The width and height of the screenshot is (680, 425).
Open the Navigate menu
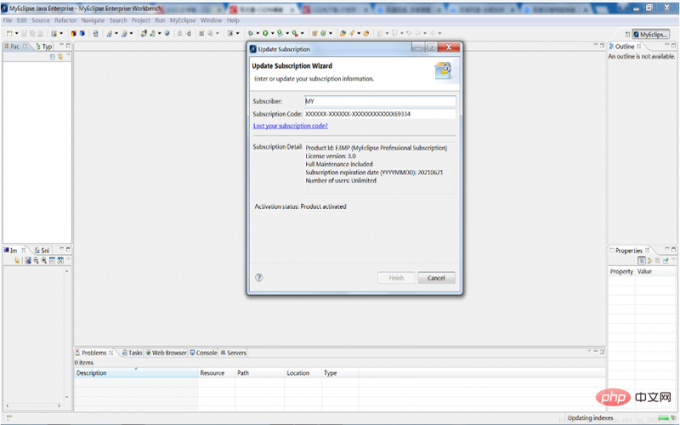click(x=93, y=20)
